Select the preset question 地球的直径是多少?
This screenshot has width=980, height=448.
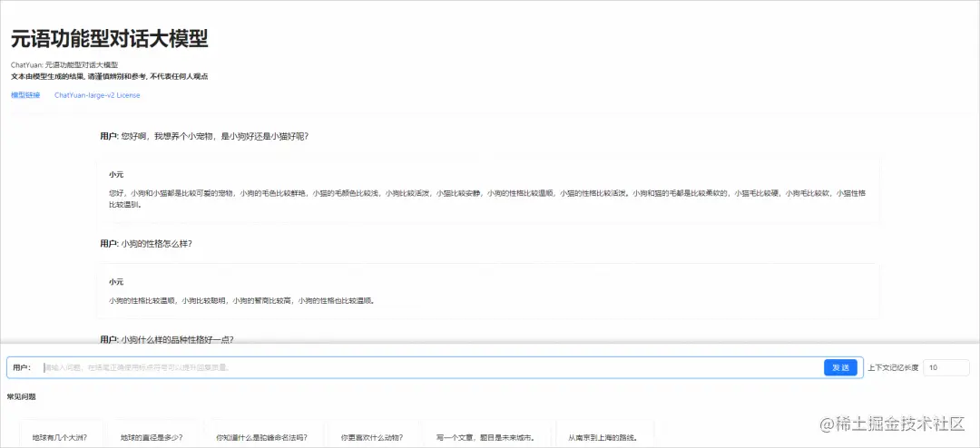pos(152,438)
